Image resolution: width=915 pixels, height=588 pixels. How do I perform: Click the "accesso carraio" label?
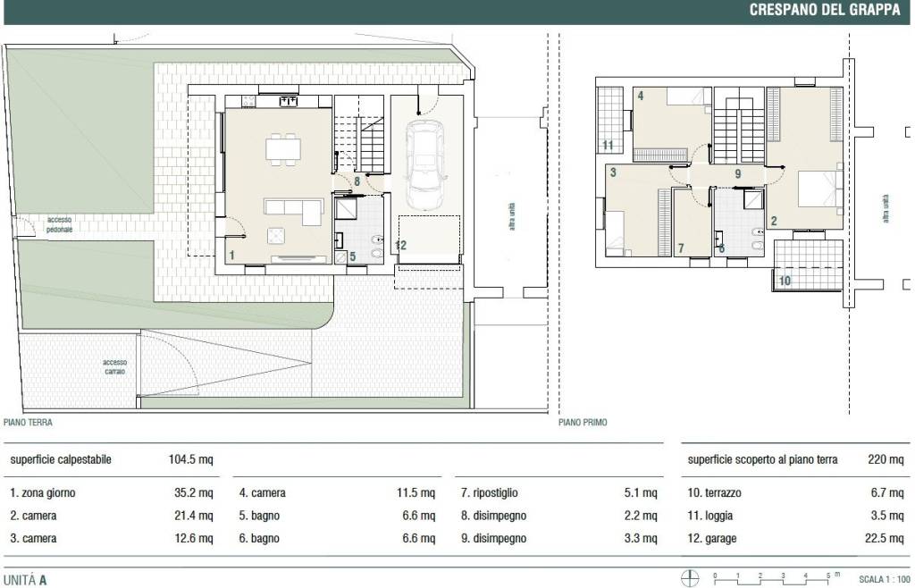tap(115, 366)
